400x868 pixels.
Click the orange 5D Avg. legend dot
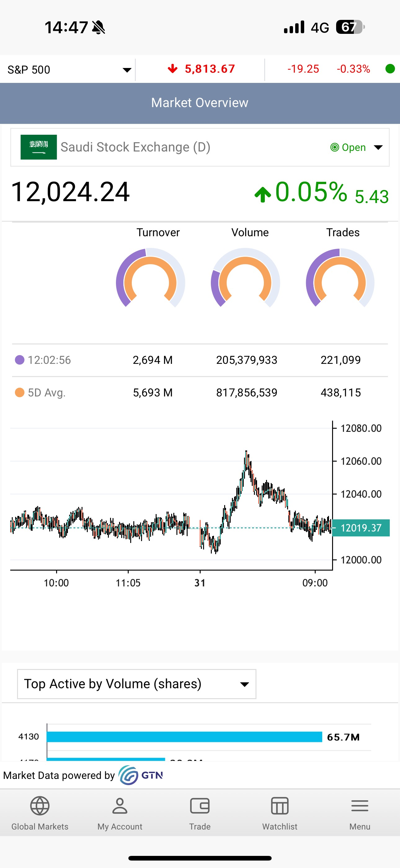tap(20, 392)
